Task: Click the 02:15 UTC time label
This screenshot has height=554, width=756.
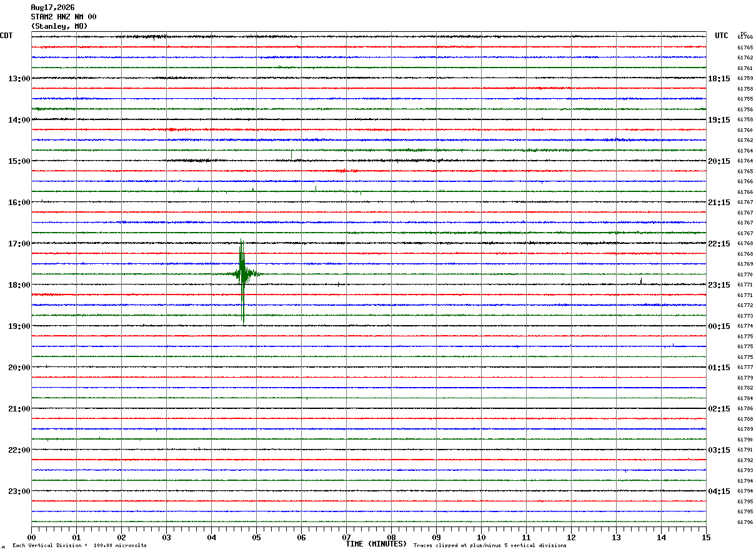Action: coord(719,409)
